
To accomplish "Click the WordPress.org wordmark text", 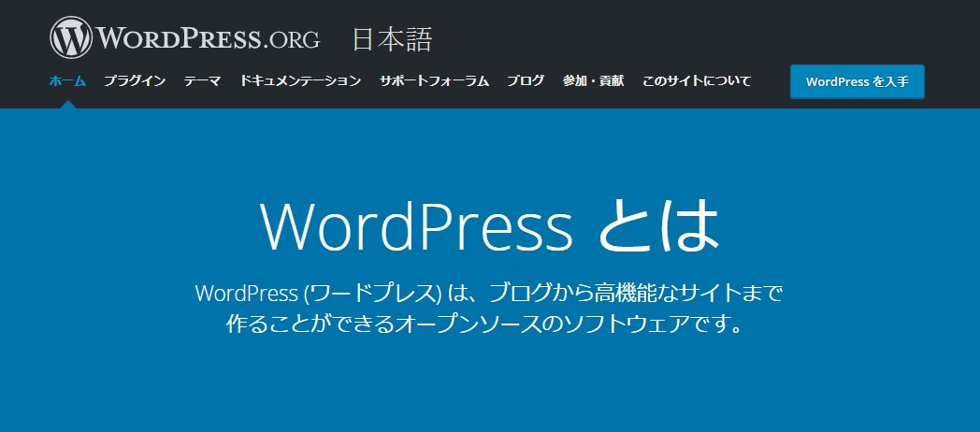I will point(209,39).
